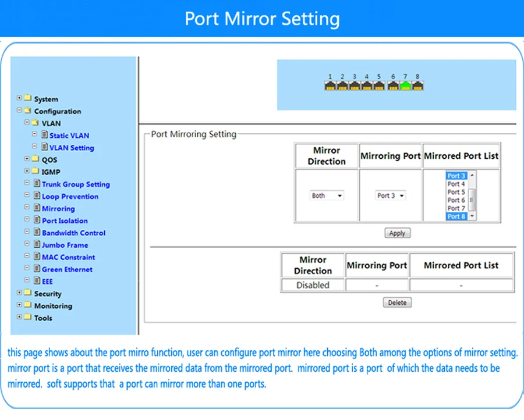This screenshot has height=420, width=524.
Task: Apply the port mirroring settings
Action: (397, 233)
